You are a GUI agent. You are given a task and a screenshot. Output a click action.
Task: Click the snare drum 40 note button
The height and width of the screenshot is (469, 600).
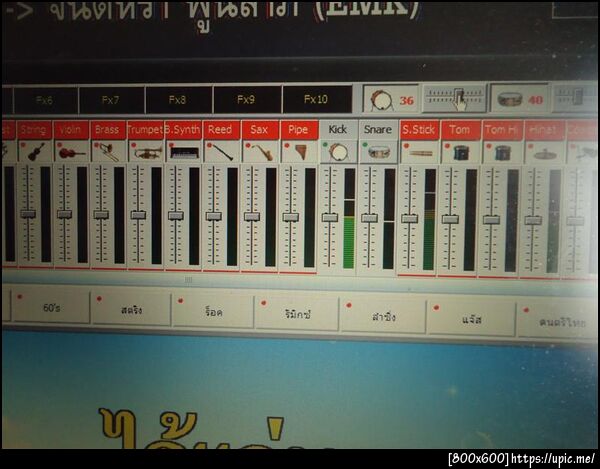(519, 99)
